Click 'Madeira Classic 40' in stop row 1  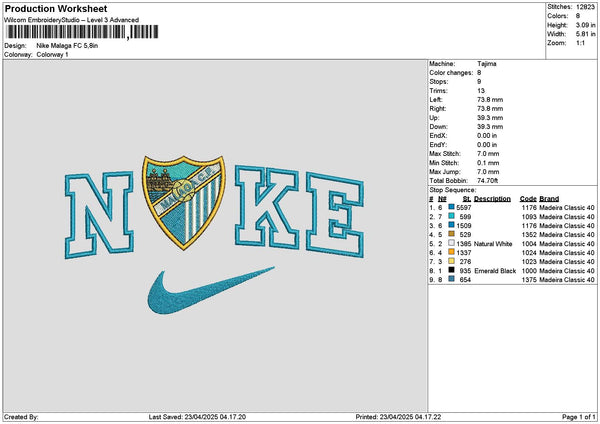point(567,208)
